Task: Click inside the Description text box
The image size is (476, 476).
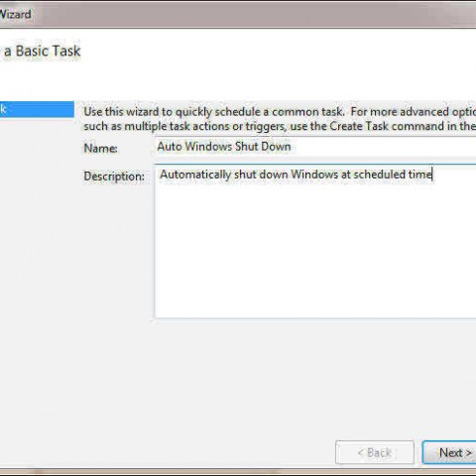Action: pyautogui.click(x=315, y=241)
